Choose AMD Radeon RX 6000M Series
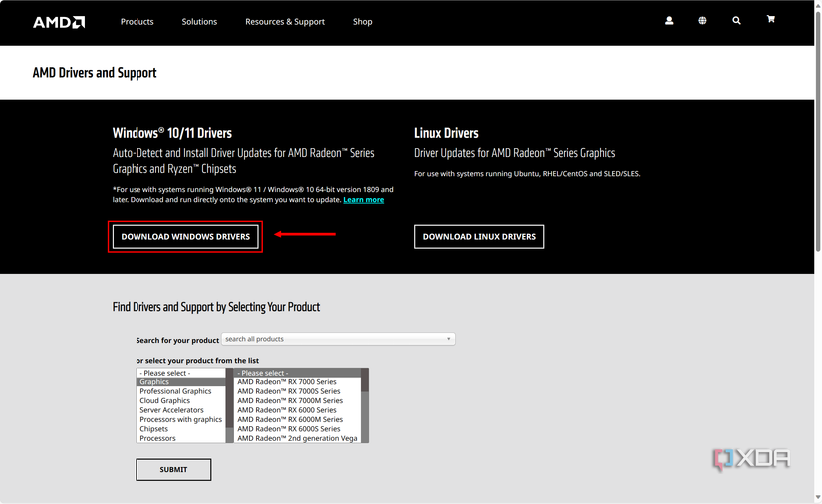 297,419
